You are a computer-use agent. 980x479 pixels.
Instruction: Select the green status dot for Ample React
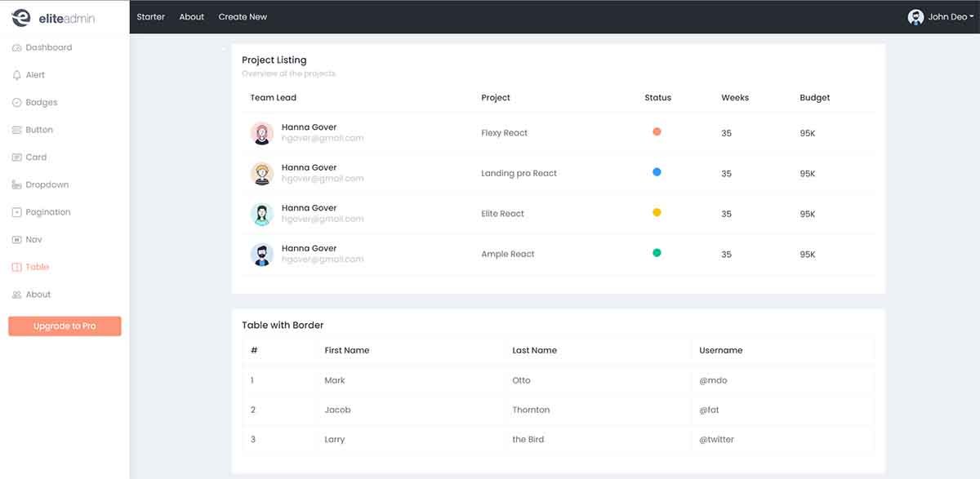coord(657,252)
